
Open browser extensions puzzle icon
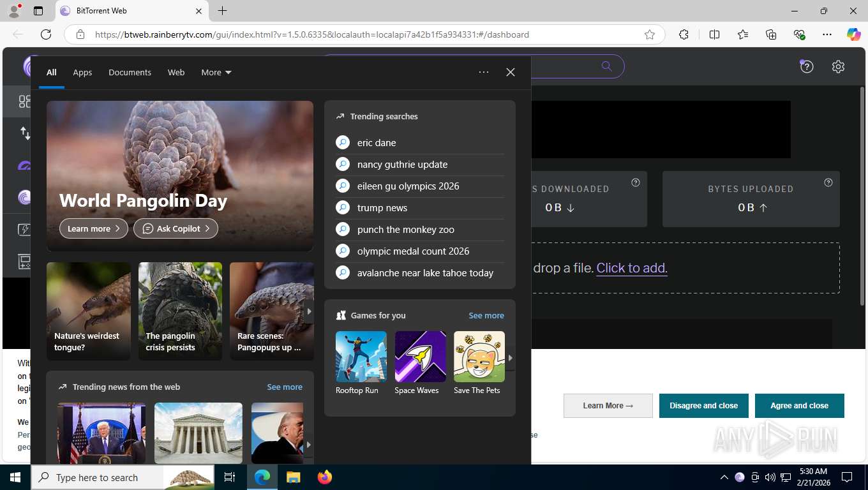pos(684,34)
